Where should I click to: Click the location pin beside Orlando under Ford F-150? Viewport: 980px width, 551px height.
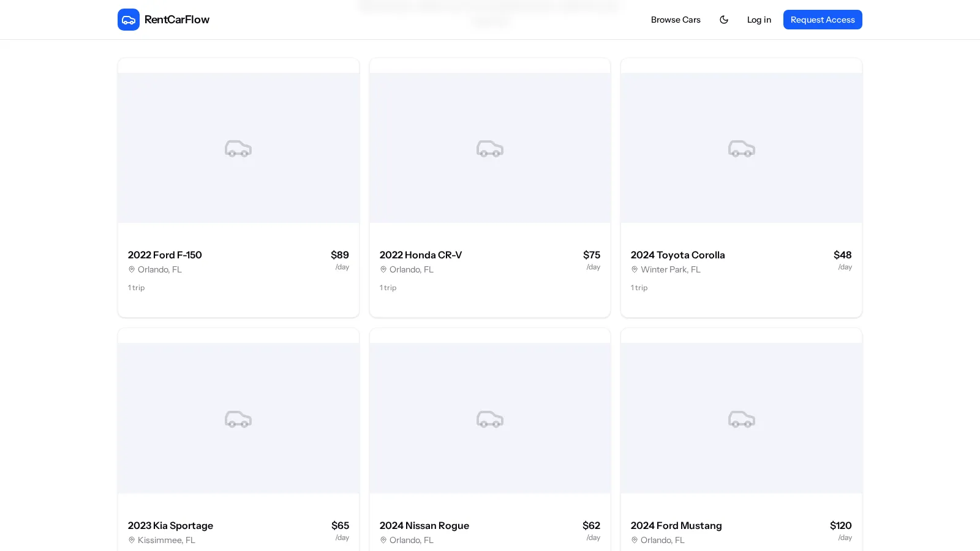click(x=132, y=269)
